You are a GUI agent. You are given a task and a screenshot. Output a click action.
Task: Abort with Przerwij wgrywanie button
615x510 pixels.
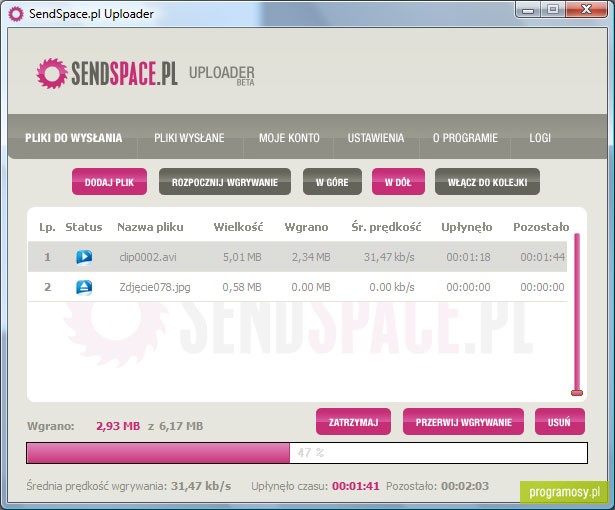[463, 422]
